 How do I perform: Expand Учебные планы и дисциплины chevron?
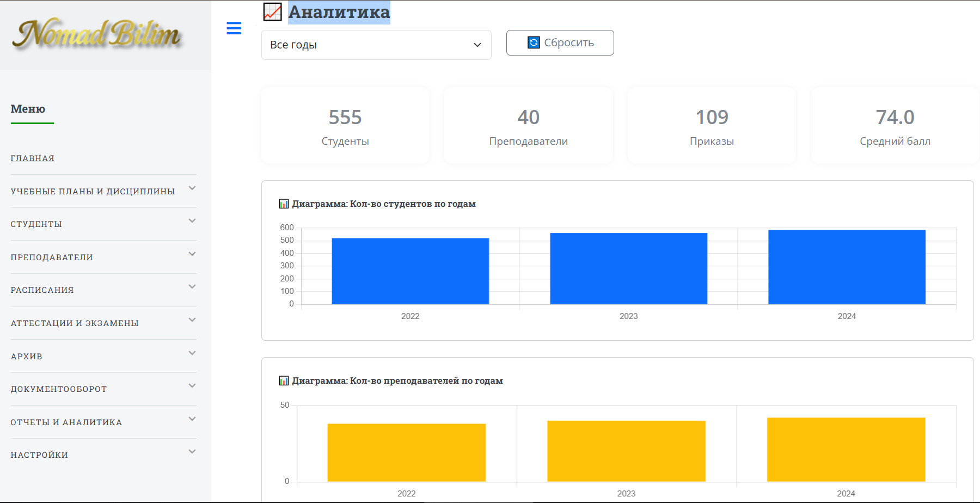point(192,188)
